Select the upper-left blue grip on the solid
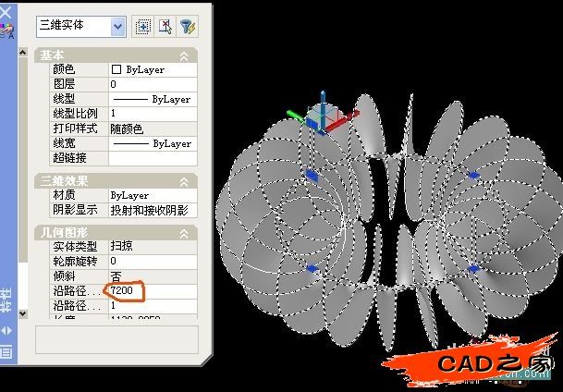 [312, 174]
